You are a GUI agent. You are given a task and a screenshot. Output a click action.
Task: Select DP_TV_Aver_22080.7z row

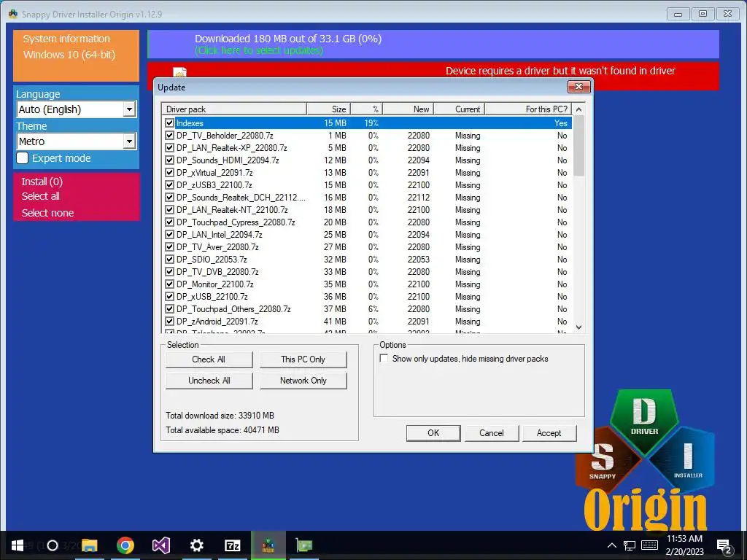click(x=367, y=246)
